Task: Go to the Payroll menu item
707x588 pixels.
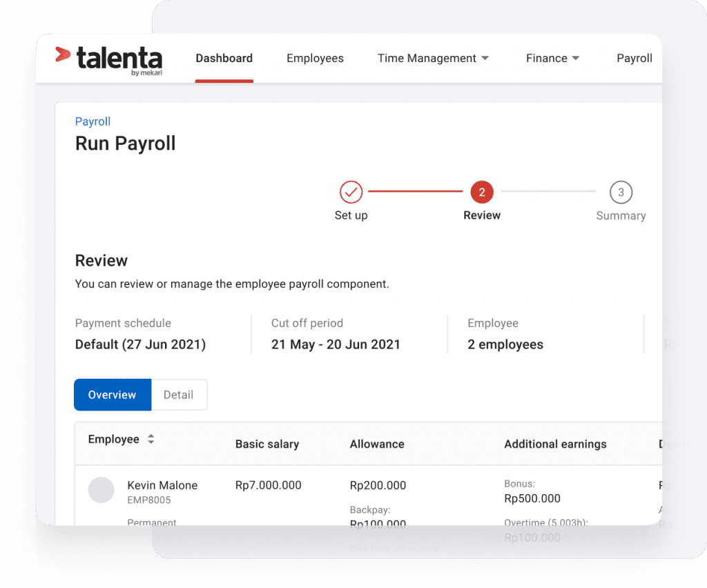Action: (x=634, y=58)
